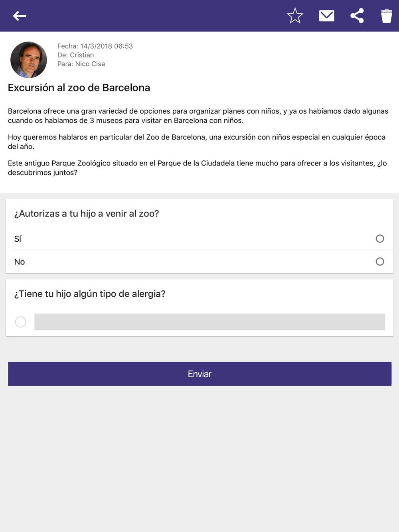Tap the Fecha date line
The image size is (399, 532).
pyautogui.click(x=95, y=46)
